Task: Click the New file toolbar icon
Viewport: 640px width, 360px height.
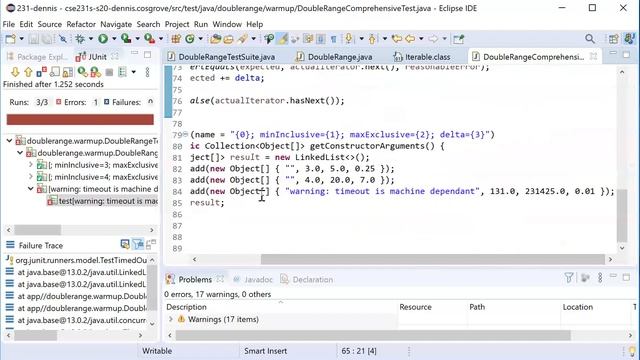Action: (10, 39)
